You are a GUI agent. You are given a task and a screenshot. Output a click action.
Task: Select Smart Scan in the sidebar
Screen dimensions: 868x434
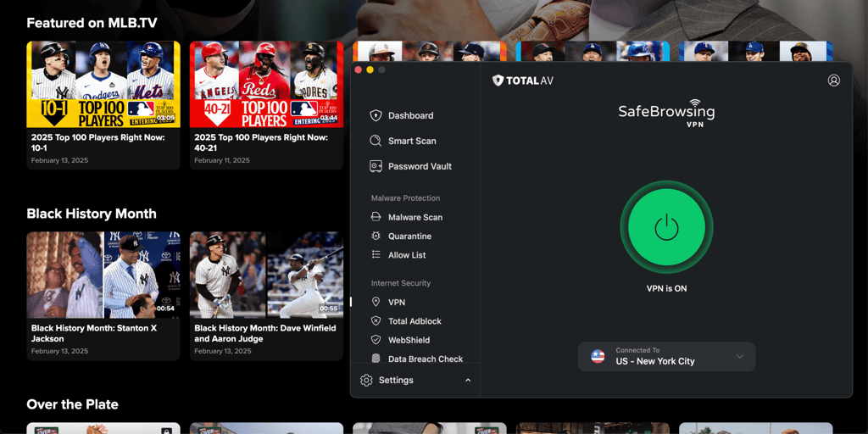[412, 141]
